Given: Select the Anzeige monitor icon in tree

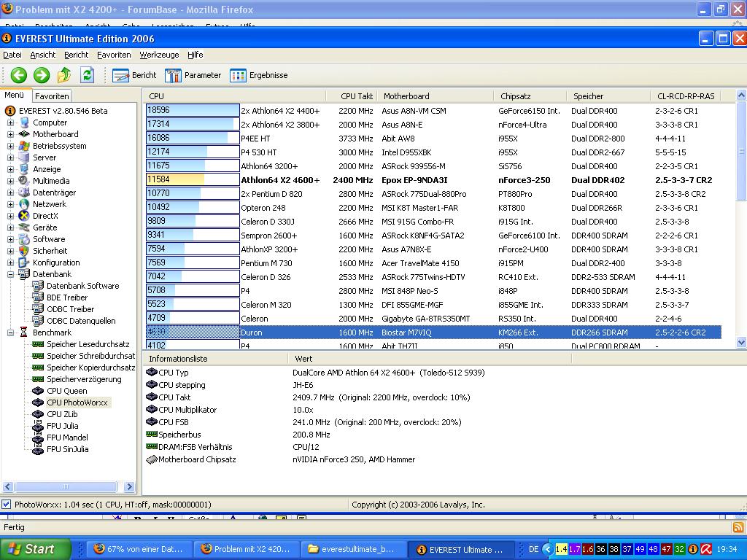Looking at the screenshot, I should click(24, 169).
